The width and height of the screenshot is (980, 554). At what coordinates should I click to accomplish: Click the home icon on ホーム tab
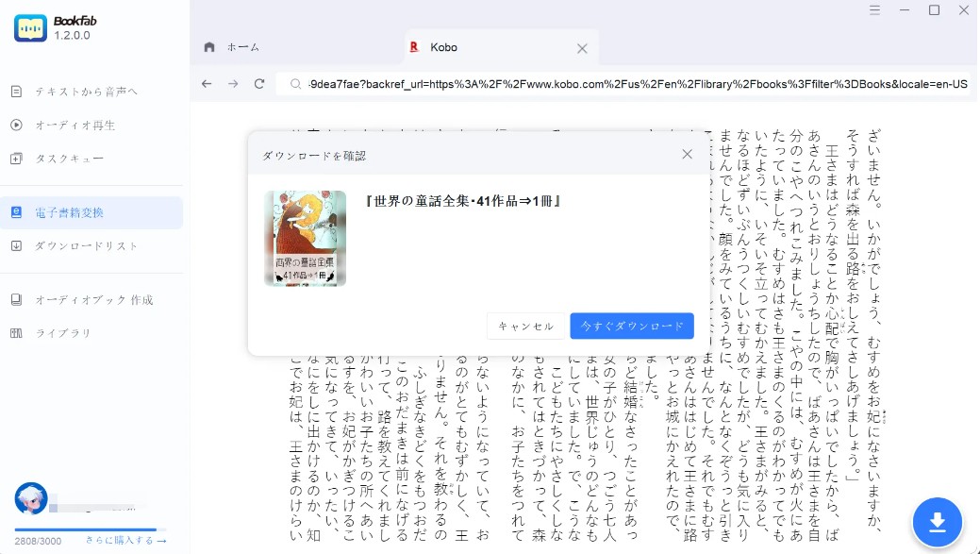tap(209, 47)
